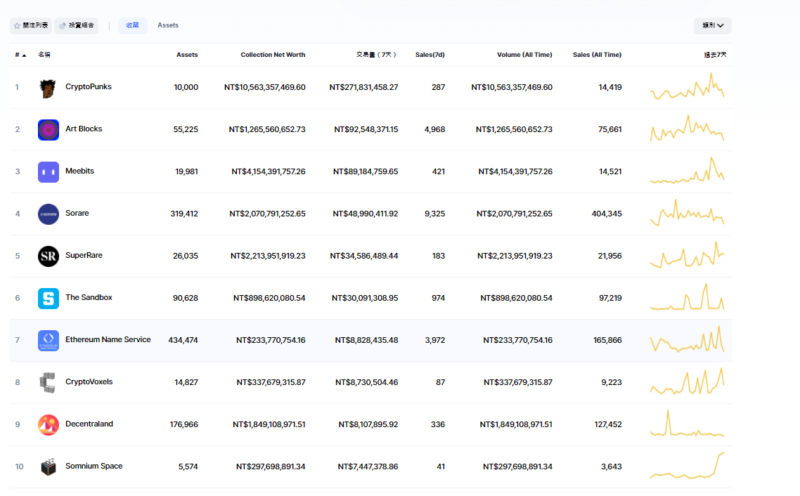View Decentraland 7-day sparkline chart
This screenshot has height=496, width=800.
pos(687,424)
